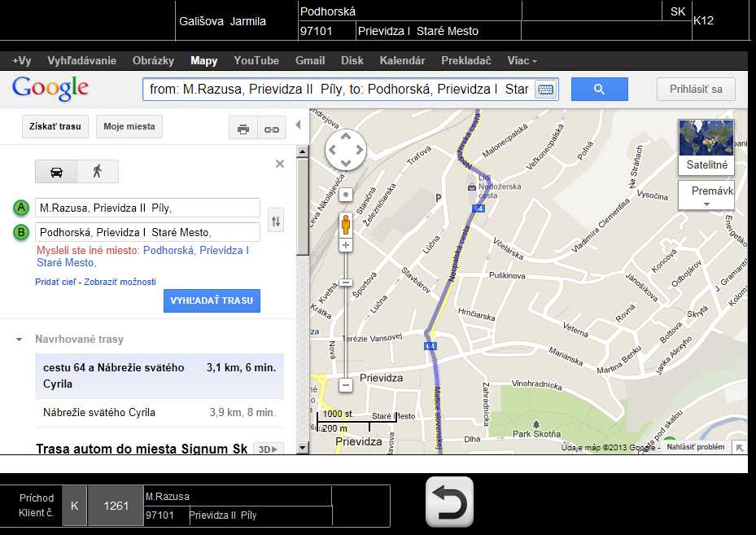Image resolution: width=756 pixels, height=535 pixels.
Task: Click the green A start marker
Action: coord(20,208)
